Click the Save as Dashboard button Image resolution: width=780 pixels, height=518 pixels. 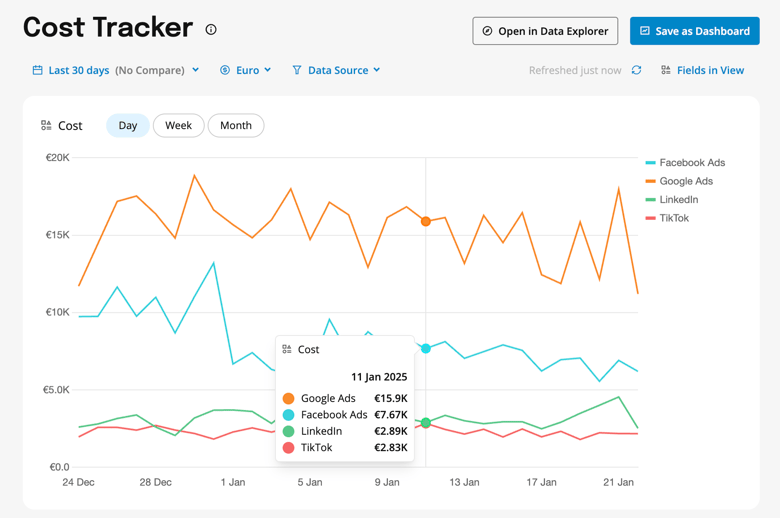(x=694, y=31)
